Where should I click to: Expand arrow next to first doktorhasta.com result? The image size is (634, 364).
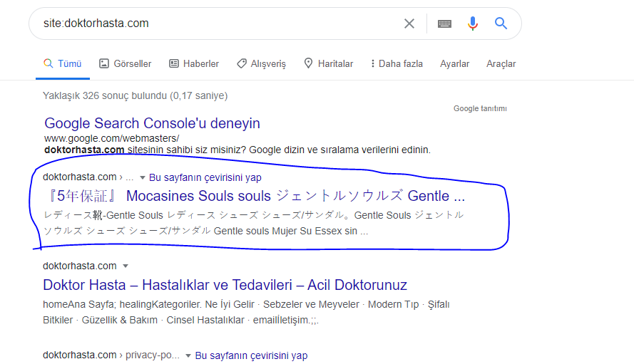click(x=143, y=177)
